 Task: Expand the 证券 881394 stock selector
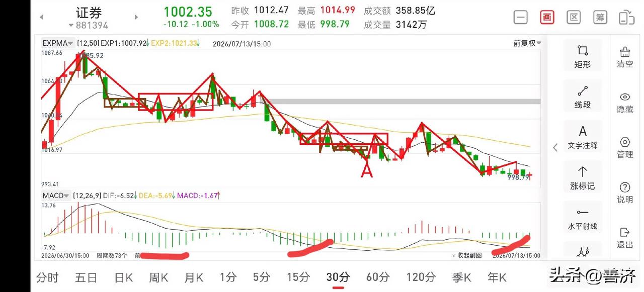click(89, 18)
